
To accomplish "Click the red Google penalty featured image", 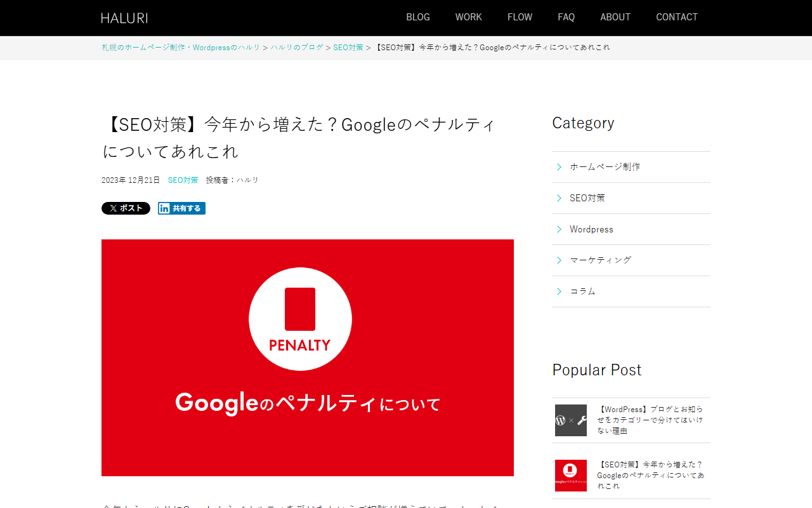I will tap(308, 358).
